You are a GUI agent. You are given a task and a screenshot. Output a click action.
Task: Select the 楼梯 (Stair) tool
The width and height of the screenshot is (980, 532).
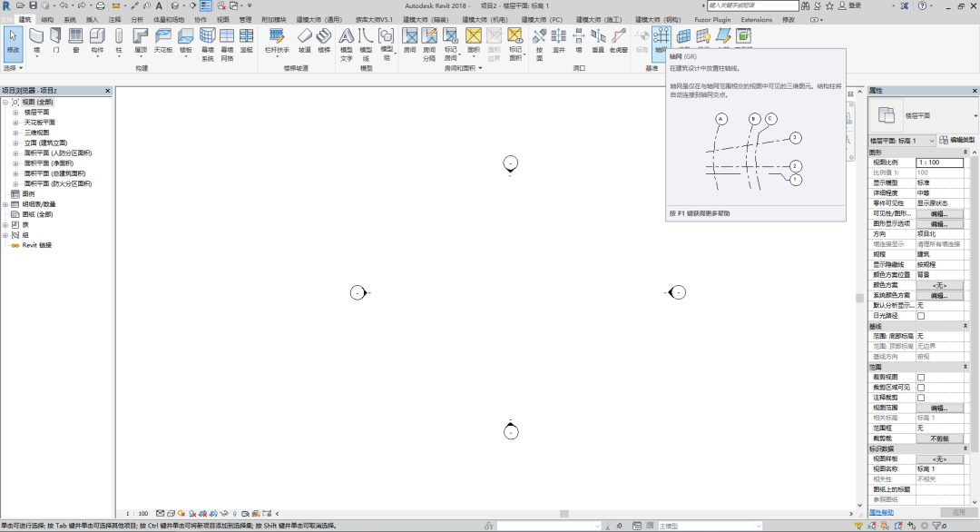tap(324, 41)
